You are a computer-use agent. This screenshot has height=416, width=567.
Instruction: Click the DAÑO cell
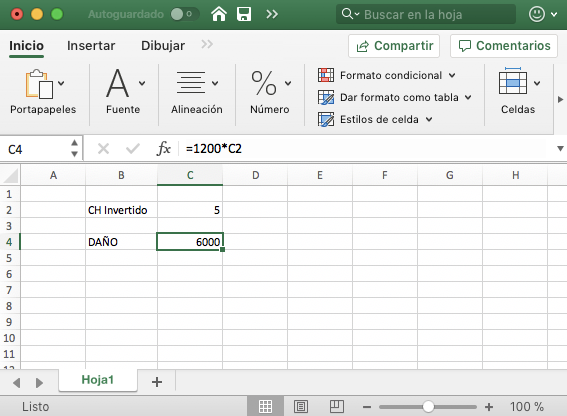(122, 242)
